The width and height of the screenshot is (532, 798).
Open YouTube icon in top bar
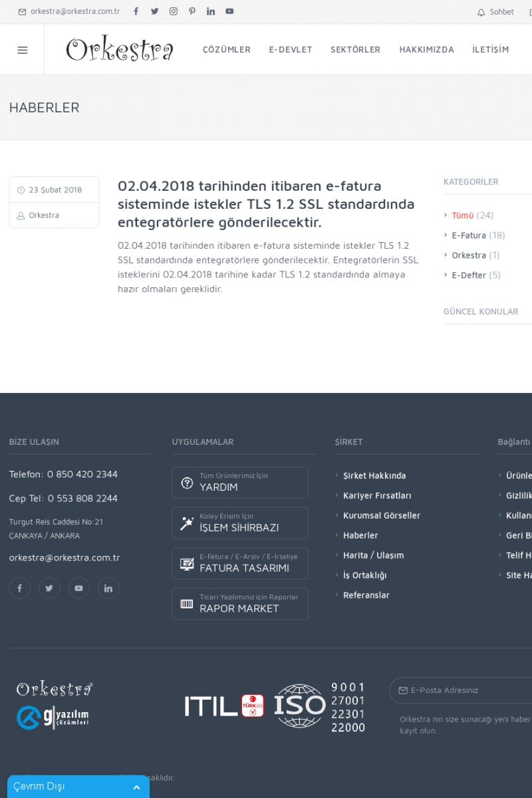click(x=229, y=11)
